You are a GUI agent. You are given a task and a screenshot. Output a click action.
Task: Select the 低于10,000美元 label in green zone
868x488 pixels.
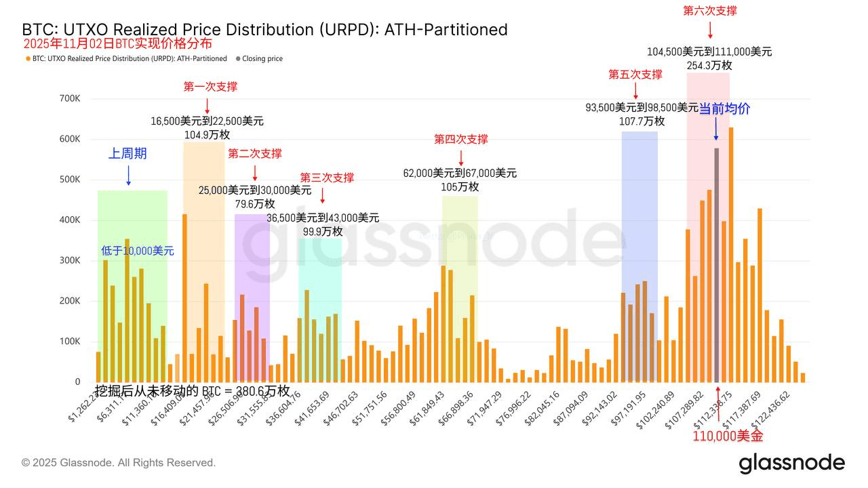pos(138,251)
